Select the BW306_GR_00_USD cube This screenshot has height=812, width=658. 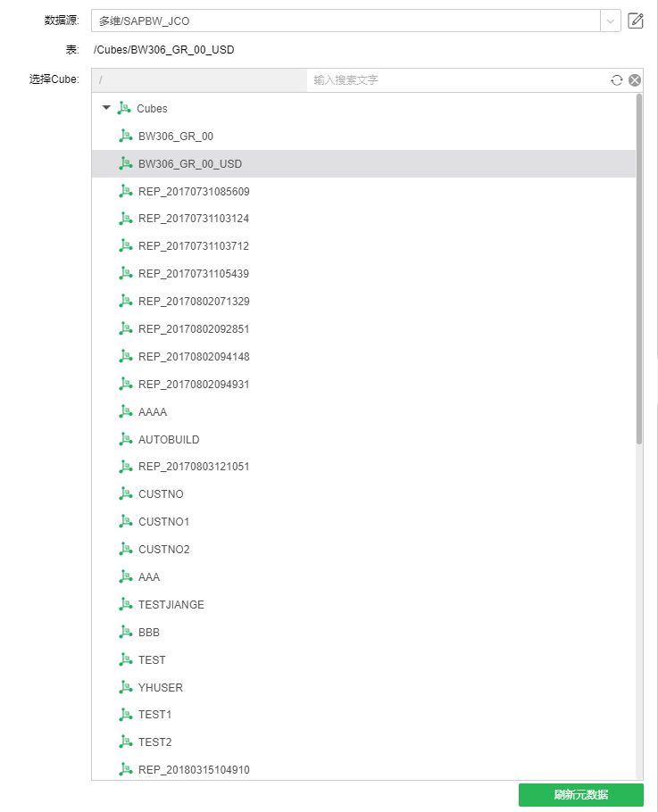(x=190, y=164)
